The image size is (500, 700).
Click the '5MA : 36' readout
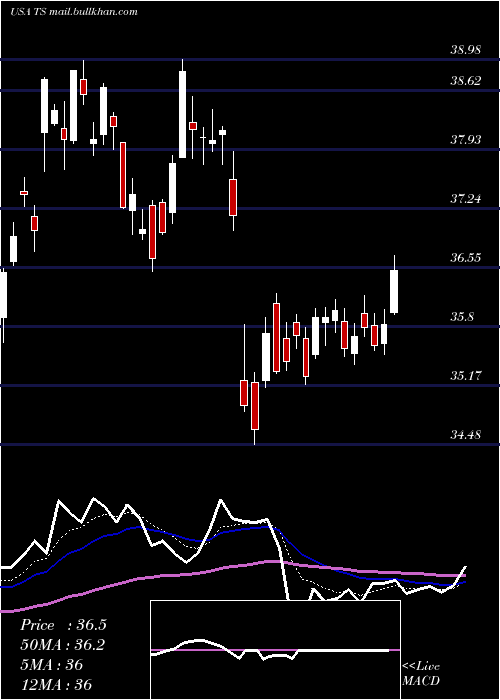tap(51, 665)
